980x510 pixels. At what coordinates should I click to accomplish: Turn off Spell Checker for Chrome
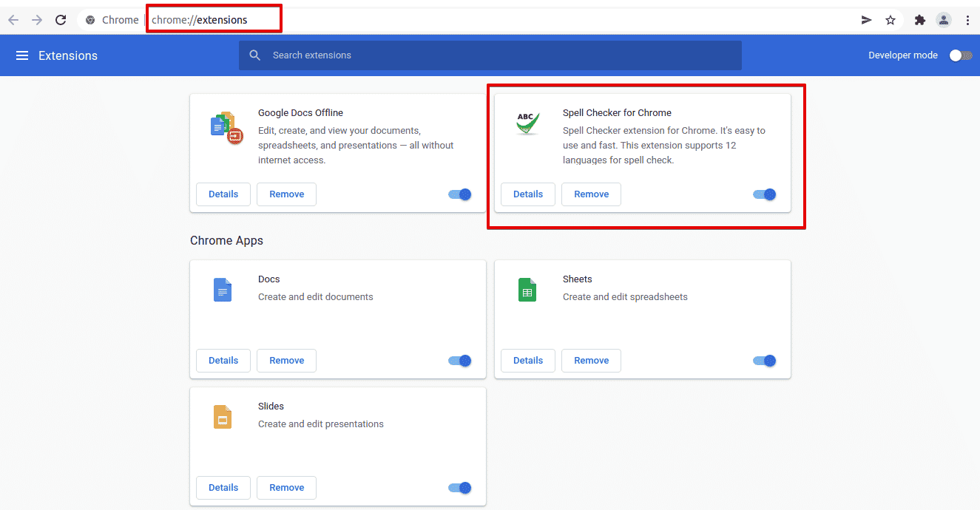coord(765,194)
